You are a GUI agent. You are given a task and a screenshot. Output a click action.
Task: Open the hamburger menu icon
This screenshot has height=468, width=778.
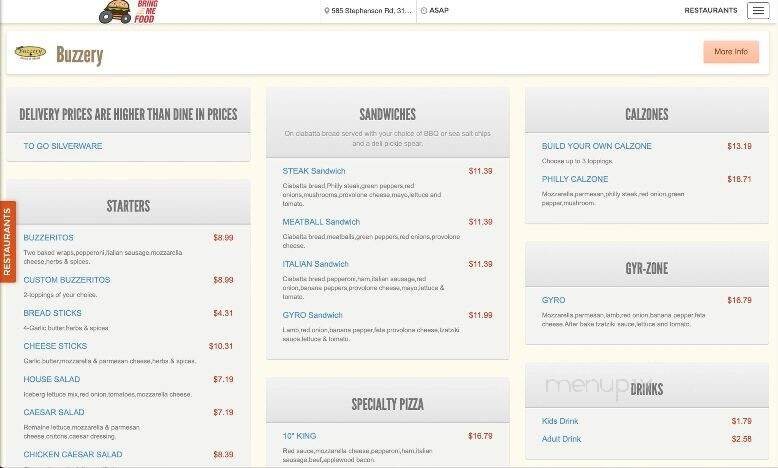point(758,10)
